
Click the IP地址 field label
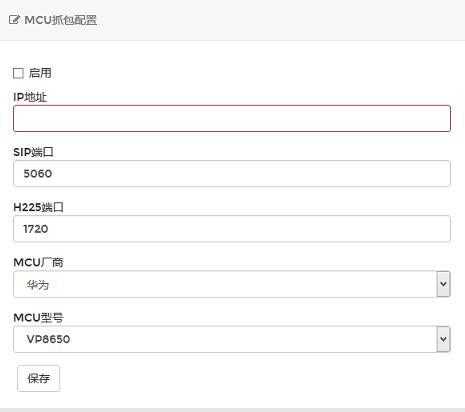30,97
